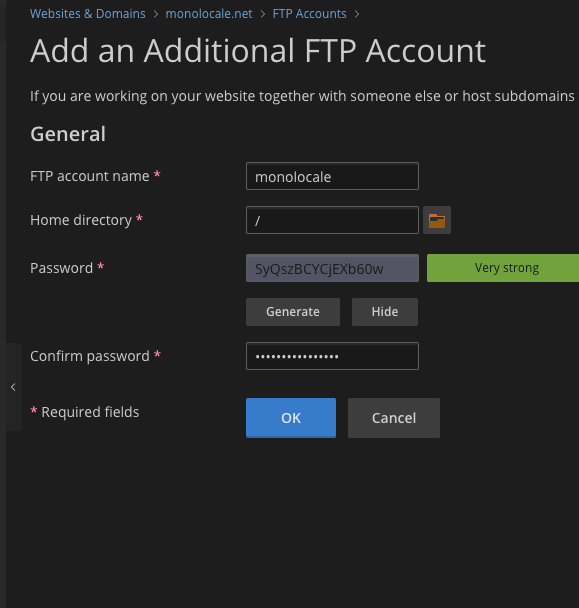
Task: Focus the FTP account name field
Action: click(x=332, y=176)
